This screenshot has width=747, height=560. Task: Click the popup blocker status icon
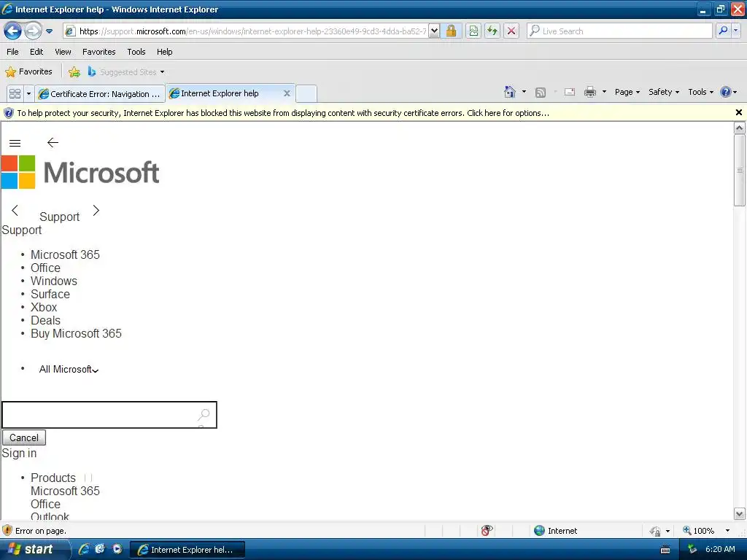pos(487,530)
